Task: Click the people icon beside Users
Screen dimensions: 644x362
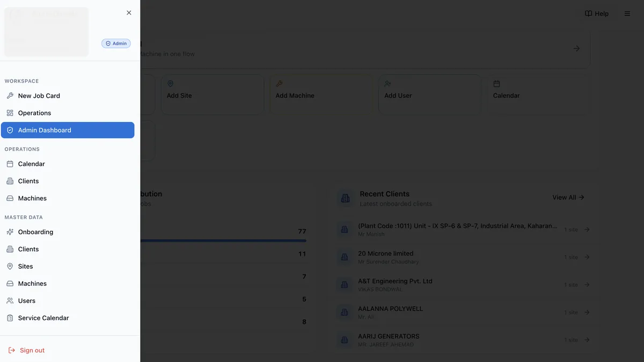Action: [10, 301]
